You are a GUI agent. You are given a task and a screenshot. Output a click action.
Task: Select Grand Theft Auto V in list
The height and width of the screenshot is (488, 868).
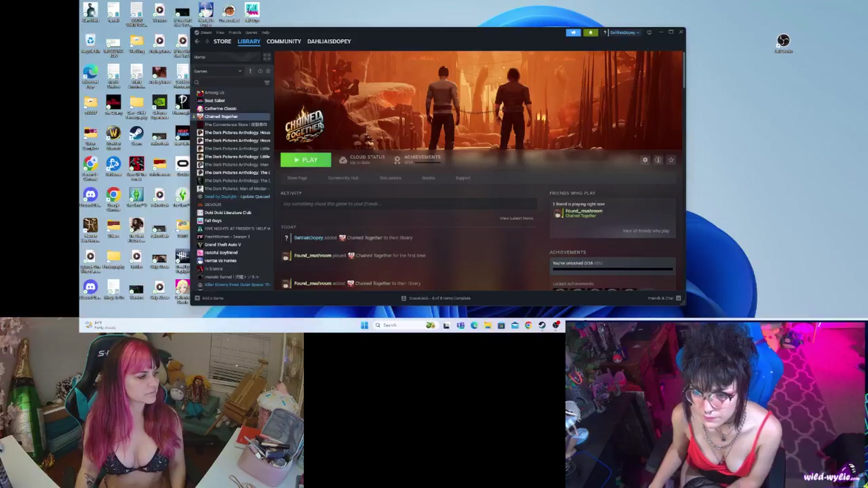click(222, 244)
